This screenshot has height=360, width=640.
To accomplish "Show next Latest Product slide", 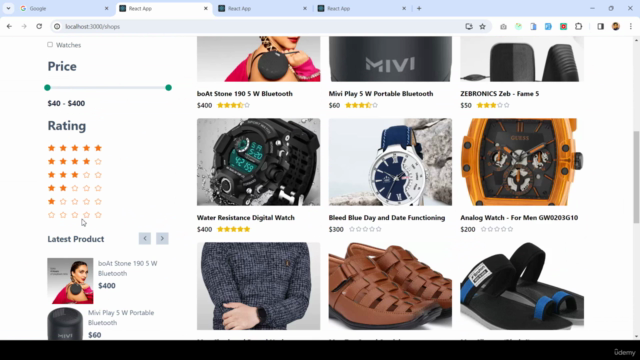I will tap(162, 238).
